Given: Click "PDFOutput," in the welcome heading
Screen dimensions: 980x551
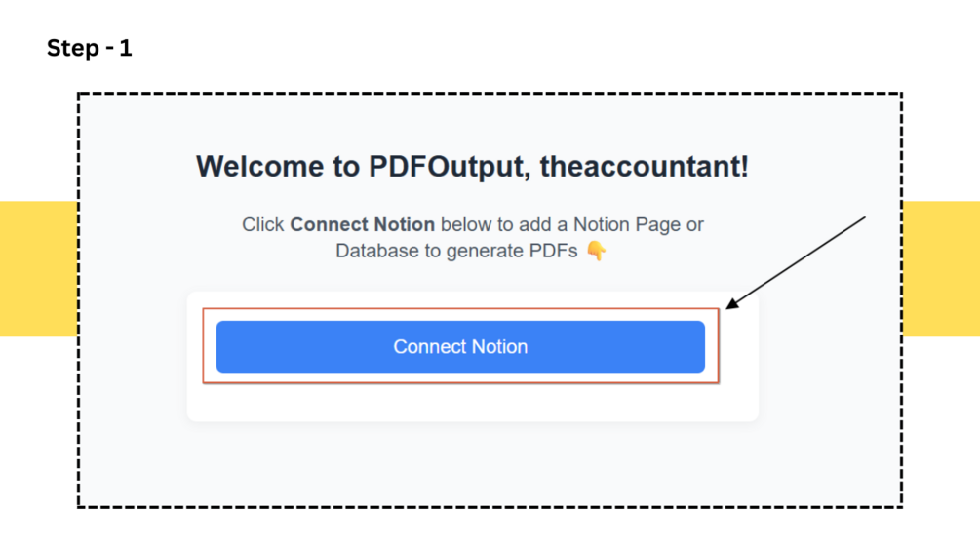Looking at the screenshot, I should pyautogui.click(x=450, y=168).
